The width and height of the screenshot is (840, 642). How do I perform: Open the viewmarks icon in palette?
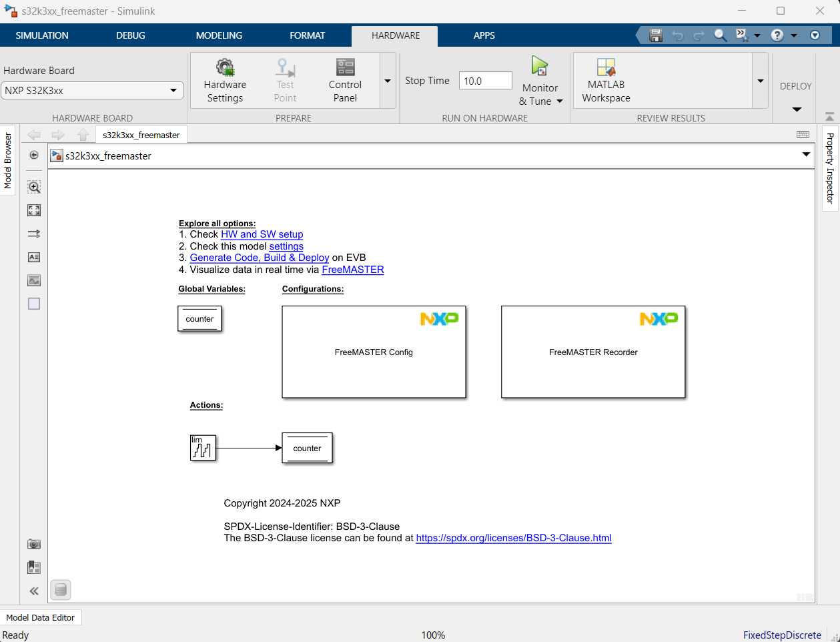[34, 567]
